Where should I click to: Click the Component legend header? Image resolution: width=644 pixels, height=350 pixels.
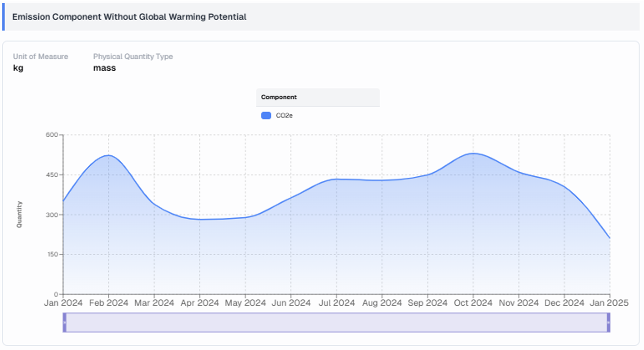(x=279, y=97)
